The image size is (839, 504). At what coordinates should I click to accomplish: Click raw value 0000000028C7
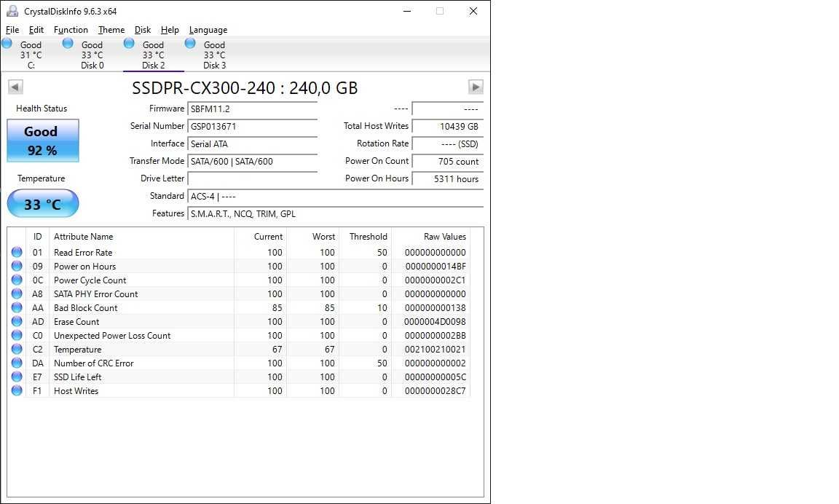[x=435, y=391]
